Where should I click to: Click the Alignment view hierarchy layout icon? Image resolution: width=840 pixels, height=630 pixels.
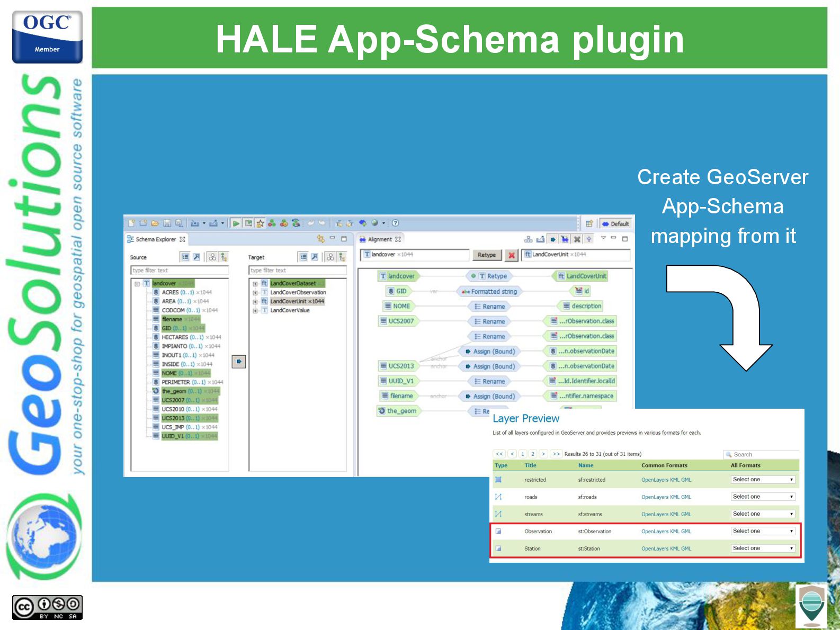(x=528, y=239)
